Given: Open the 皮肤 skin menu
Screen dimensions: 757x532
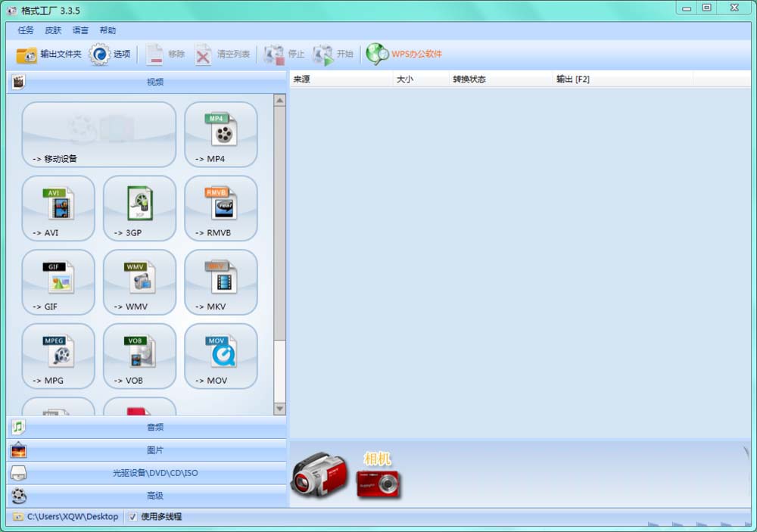Looking at the screenshot, I should coord(53,30).
